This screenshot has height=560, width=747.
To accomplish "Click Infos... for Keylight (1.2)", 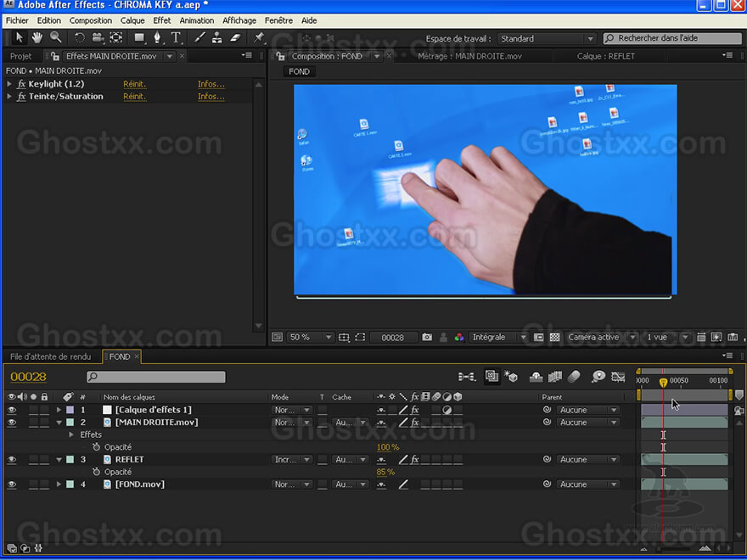I will [x=211, y=84].
